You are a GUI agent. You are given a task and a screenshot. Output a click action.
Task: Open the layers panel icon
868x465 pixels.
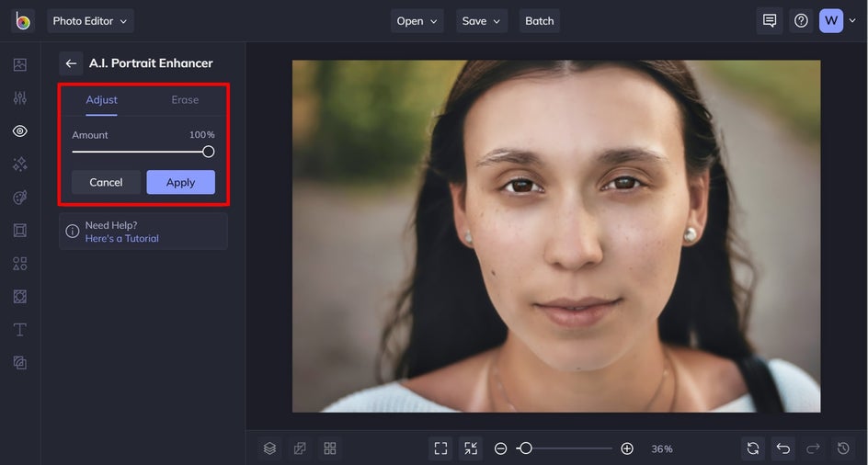click(269, 448)
